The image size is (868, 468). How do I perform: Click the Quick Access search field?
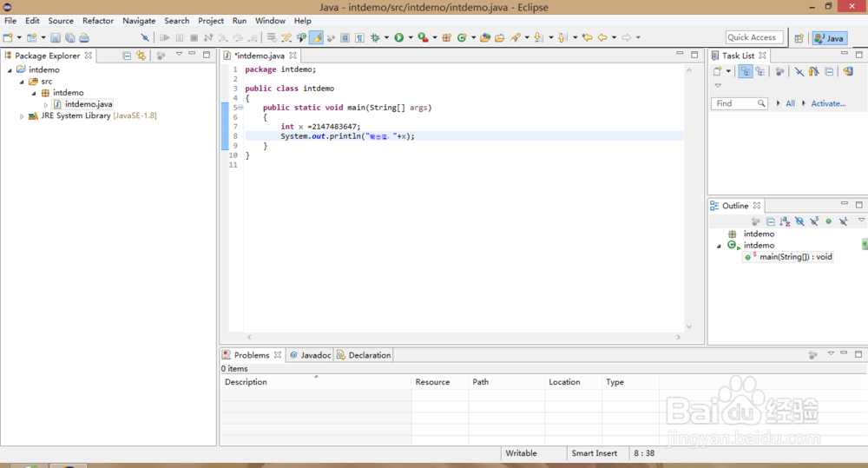pyautogui.click(x=754, y=37)
